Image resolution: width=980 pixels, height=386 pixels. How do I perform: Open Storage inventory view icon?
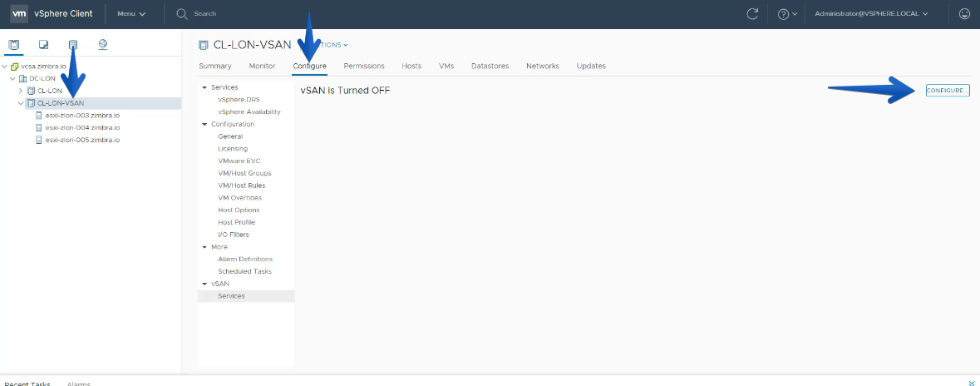[73, 44]
